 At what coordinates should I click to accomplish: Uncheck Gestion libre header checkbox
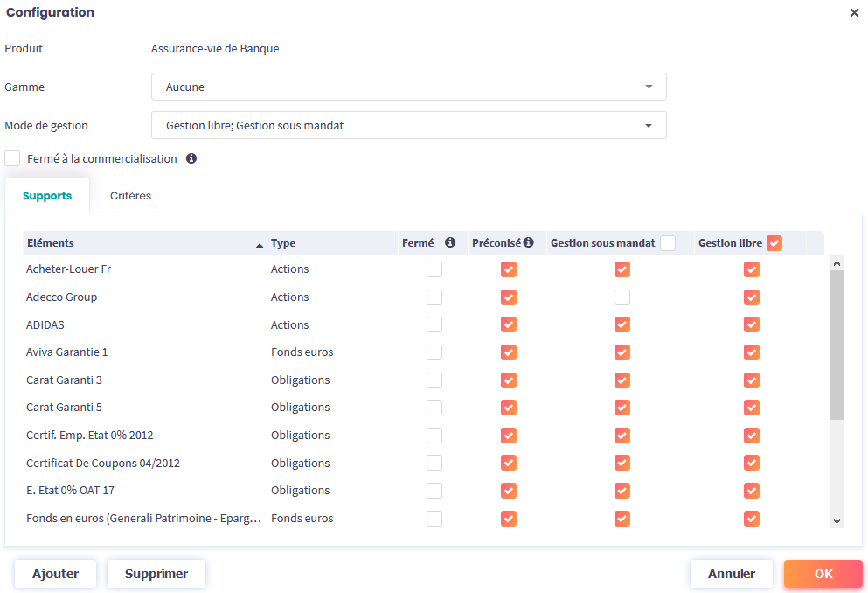[x=774, y=243]
